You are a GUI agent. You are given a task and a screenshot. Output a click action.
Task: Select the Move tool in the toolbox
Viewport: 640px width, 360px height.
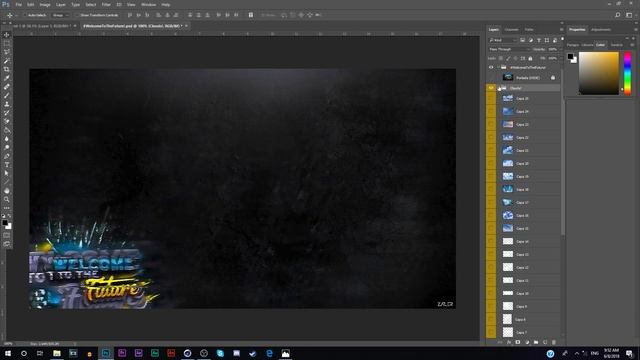point(7,35)
